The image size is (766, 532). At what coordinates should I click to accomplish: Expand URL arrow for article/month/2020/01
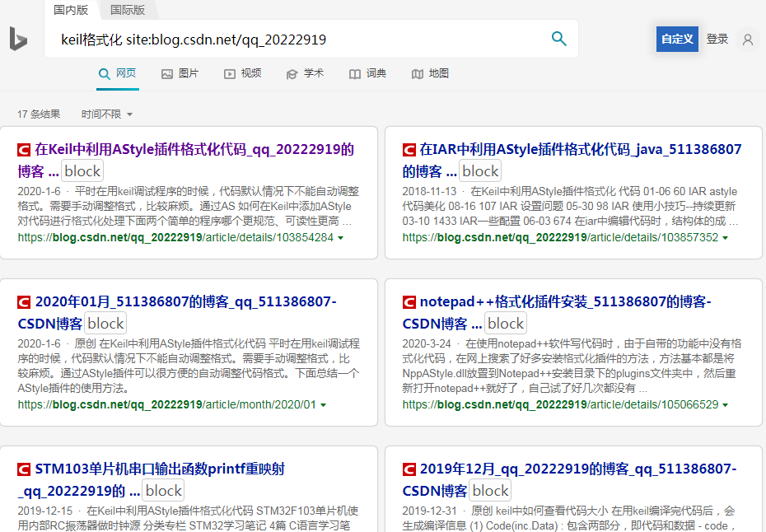click(x=323, y=405)
